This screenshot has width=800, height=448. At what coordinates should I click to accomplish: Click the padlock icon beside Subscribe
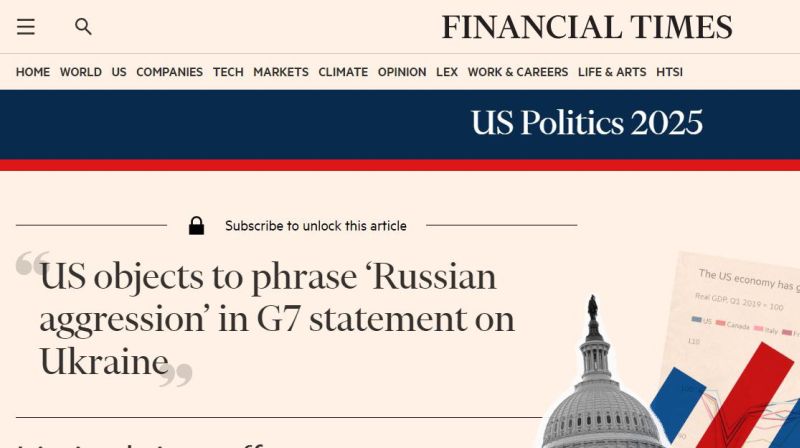pos(196,225)
